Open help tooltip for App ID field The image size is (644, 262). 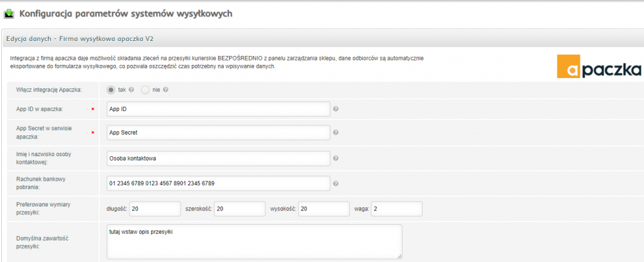coord(336,109)
